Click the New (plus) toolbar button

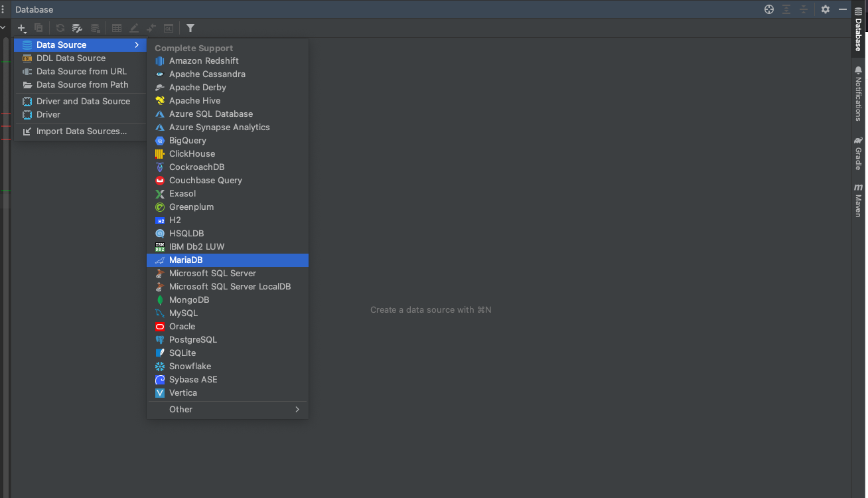click(22, 28)
